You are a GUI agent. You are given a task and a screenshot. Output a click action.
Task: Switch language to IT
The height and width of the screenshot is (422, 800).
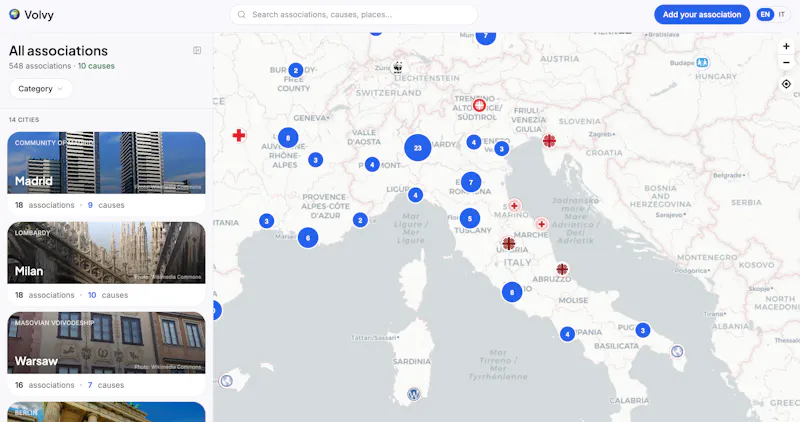(x=782, y=14)
